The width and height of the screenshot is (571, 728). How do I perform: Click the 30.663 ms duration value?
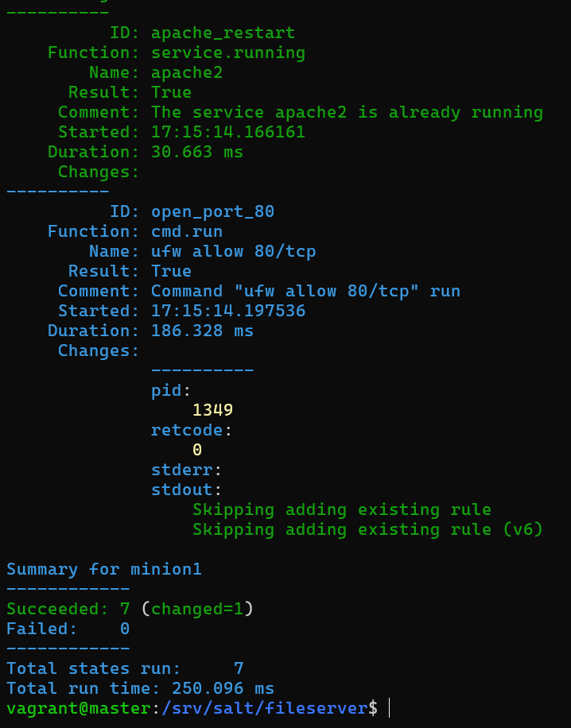tap(196, 152)
